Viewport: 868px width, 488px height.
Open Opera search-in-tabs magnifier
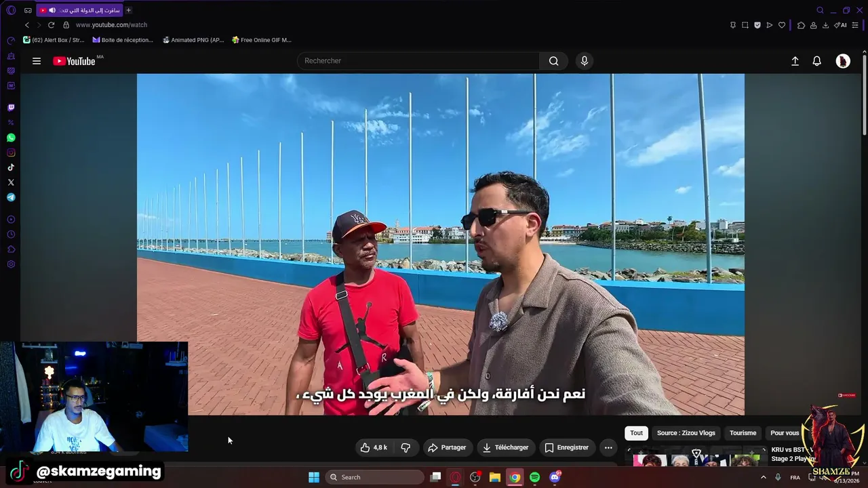click(820, 10)
